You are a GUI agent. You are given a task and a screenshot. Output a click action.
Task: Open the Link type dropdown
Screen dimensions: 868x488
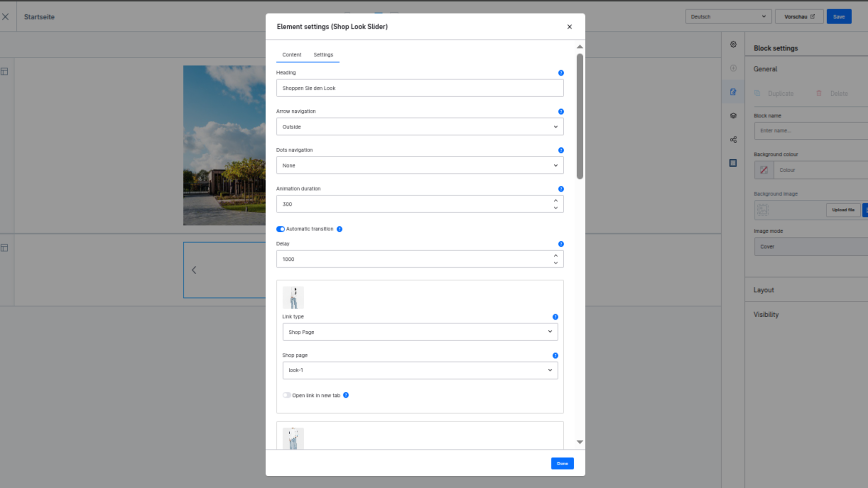tap(420, 332)
